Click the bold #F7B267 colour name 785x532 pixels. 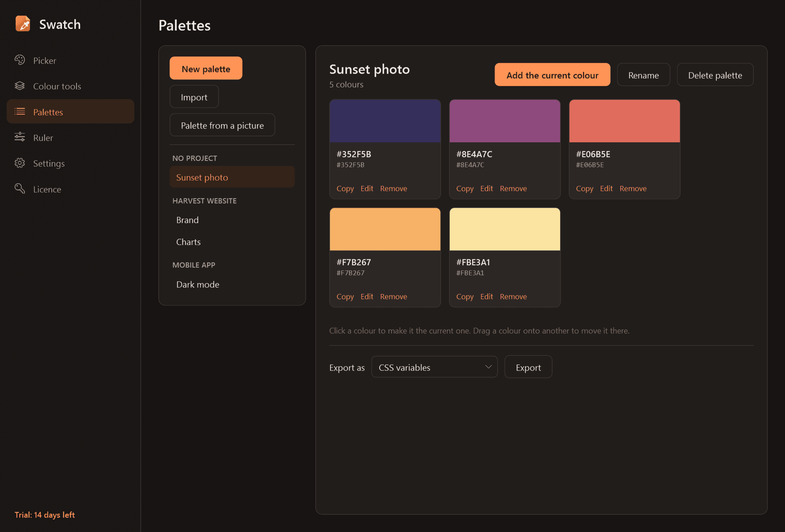(x=354, y=262)
